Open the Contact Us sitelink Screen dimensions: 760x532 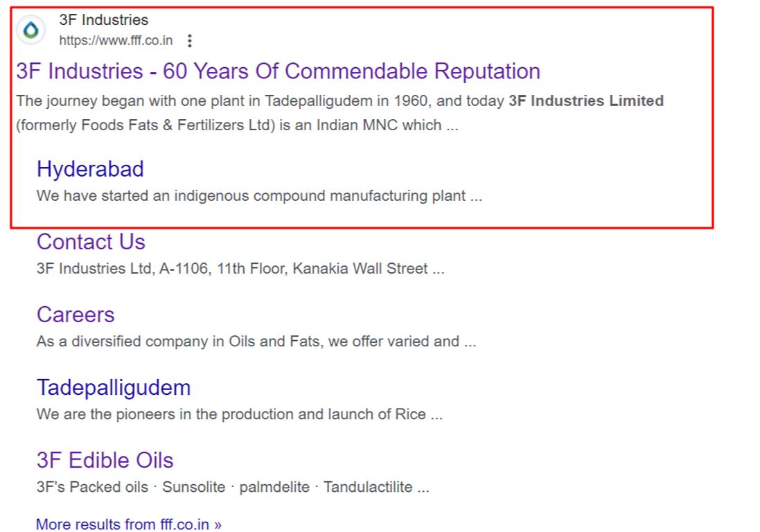[x=91, y=242]
